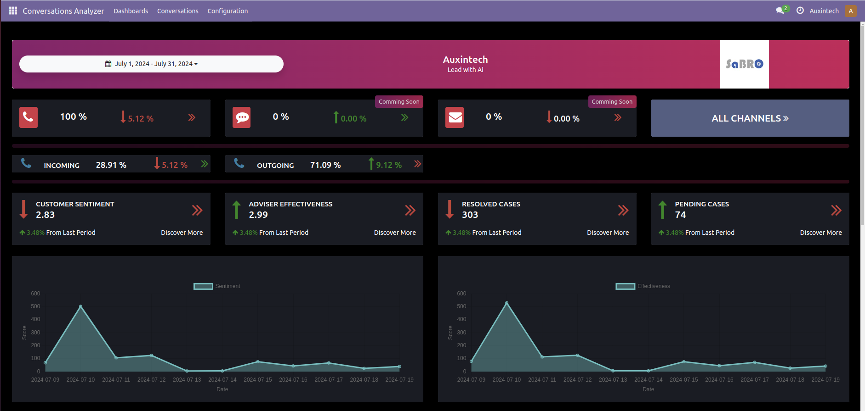Click the 28.91 % incoming value
This screenshot has height=411, width=865.
pos(111,165)
